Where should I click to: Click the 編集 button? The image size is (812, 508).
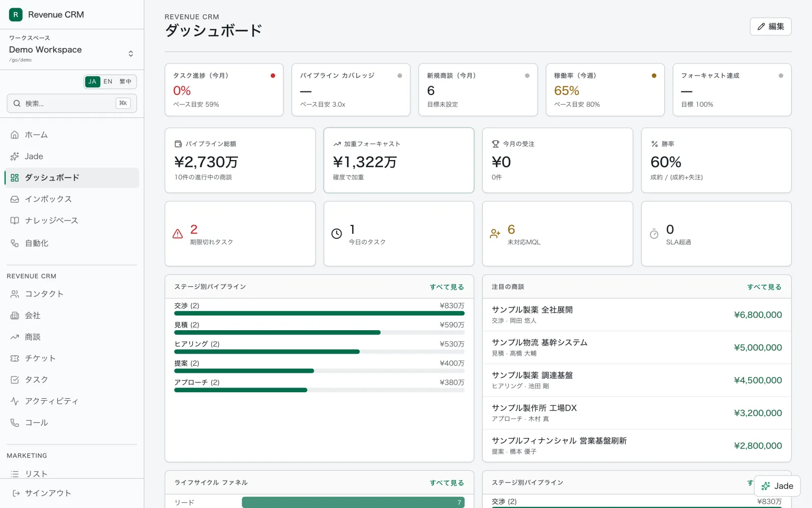tap(770, 26)
